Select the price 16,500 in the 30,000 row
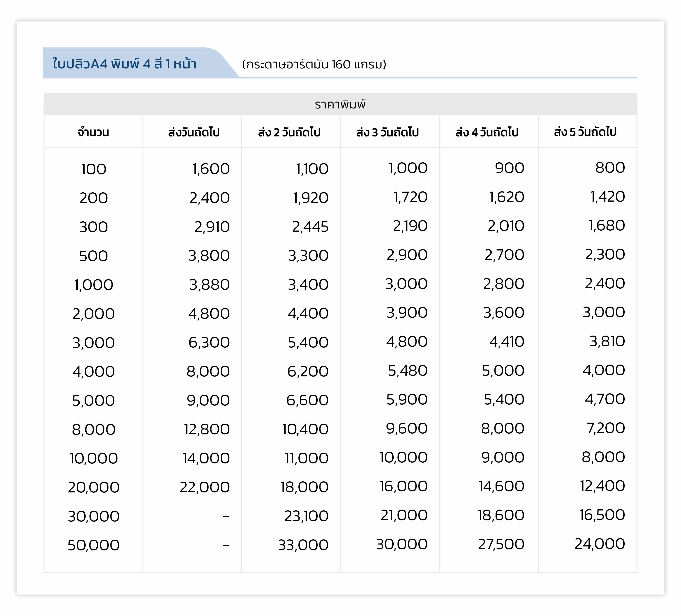681x616 pixels. point(602,515)
